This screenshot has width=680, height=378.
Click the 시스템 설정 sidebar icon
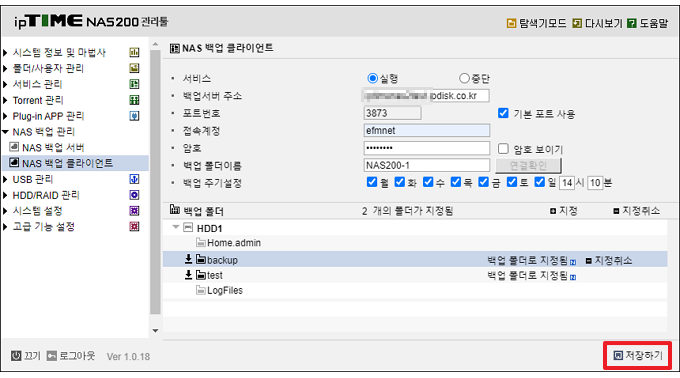(x=134, y=211)
